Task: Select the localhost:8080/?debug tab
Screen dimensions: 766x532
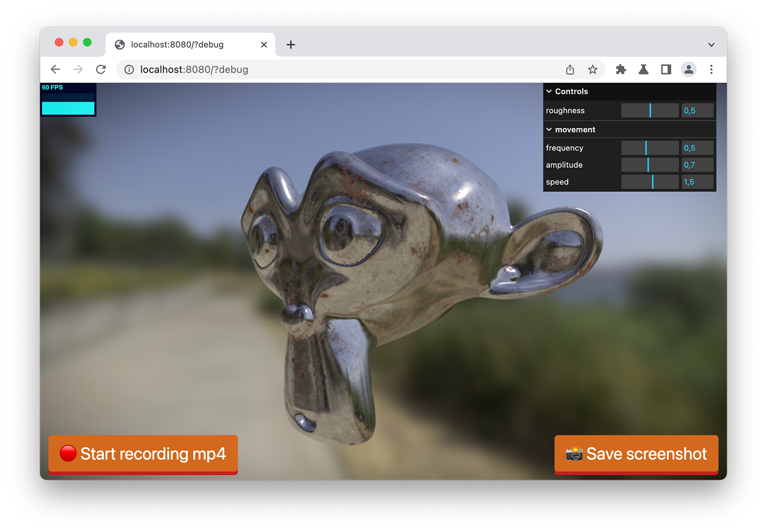Action: click(190, 45)
